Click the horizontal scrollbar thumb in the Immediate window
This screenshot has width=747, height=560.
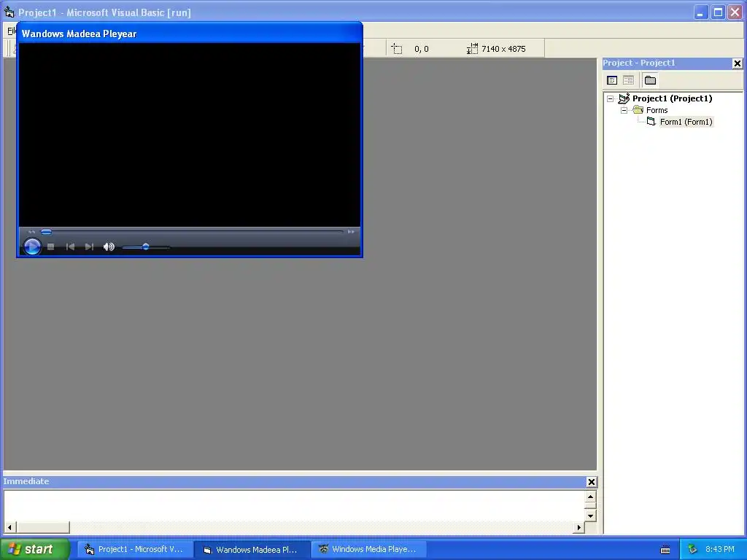click(x=42, y=527)
